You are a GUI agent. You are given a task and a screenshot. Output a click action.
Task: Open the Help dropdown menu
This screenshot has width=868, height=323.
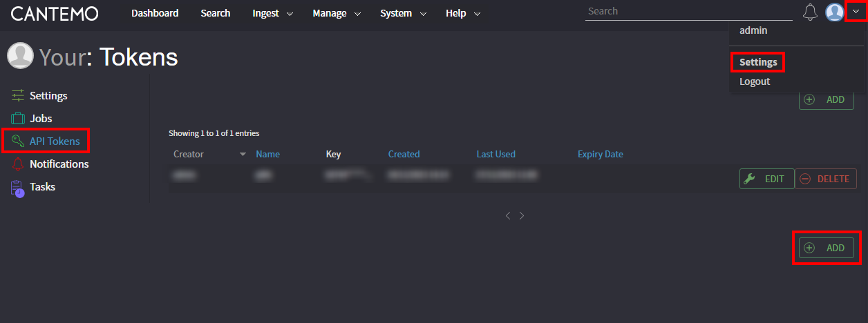pyautogui.click(x=463, y=13)
